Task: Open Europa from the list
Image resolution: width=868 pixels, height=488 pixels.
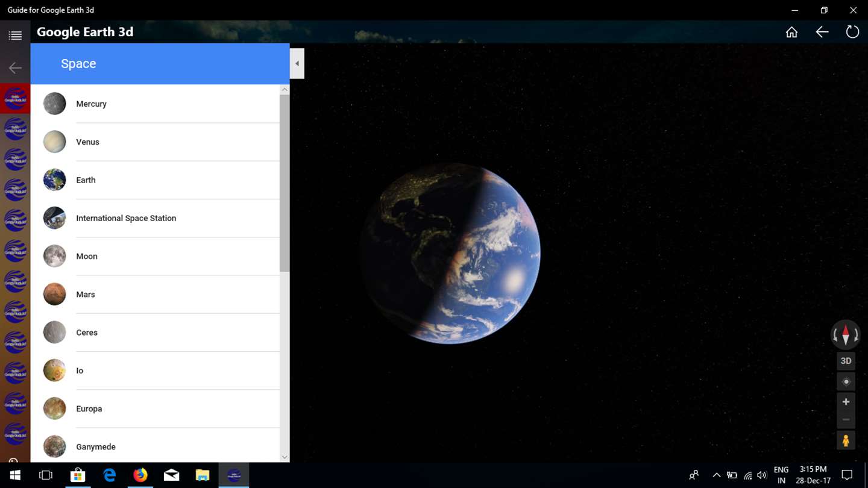Action: (155, 408)
